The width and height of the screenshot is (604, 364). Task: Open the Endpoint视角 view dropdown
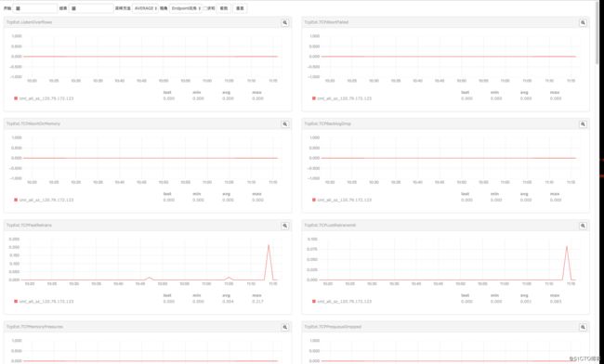(186, 8)
